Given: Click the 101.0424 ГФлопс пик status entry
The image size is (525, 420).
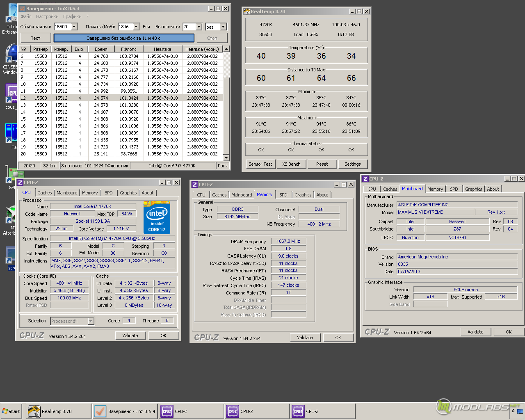Looking at the screenshot, I should tap(107, 166).
